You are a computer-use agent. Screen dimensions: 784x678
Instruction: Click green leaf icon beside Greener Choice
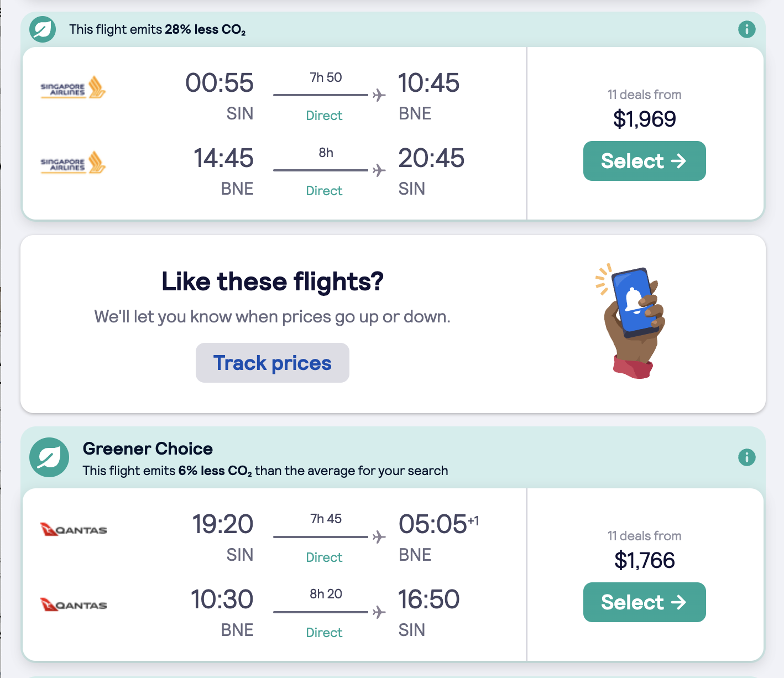pos(49,458)
